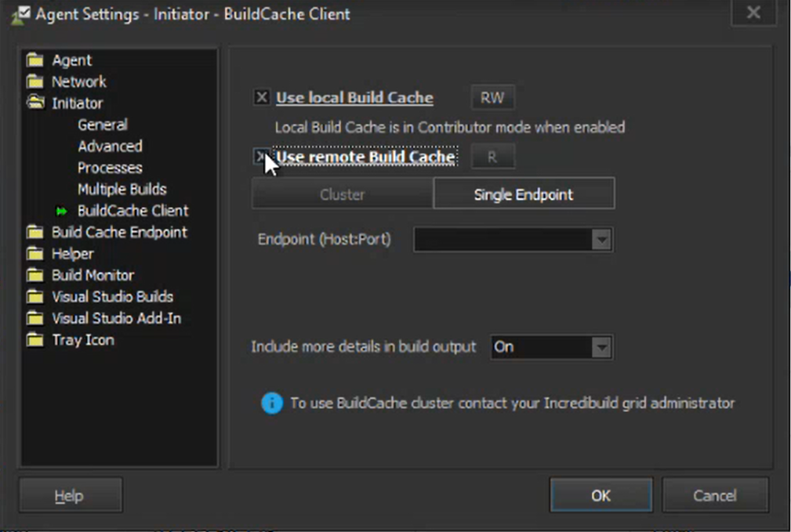
Task: Disable the Use local Build Cache checkbox
Action: tap(261, 97)
